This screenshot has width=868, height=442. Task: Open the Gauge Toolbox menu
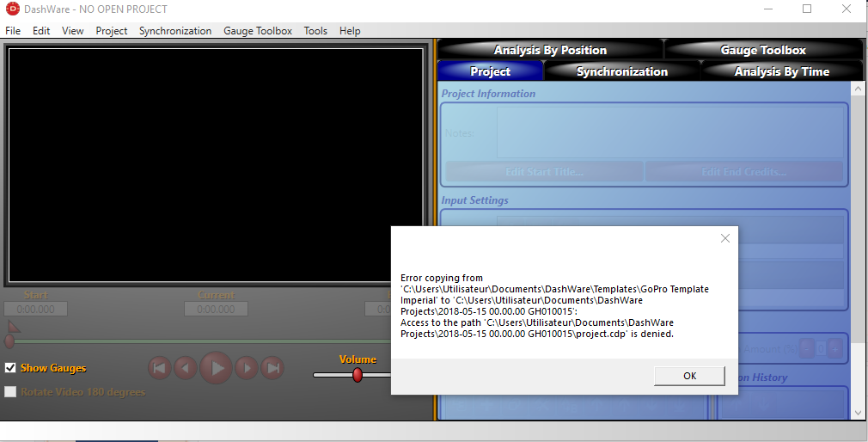tap(258, 31)
